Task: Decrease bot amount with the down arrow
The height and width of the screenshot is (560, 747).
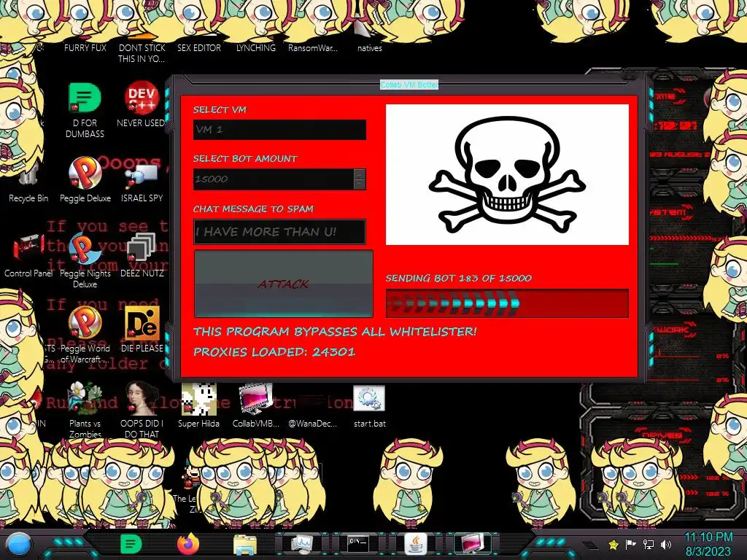Action: pos(360,184)
